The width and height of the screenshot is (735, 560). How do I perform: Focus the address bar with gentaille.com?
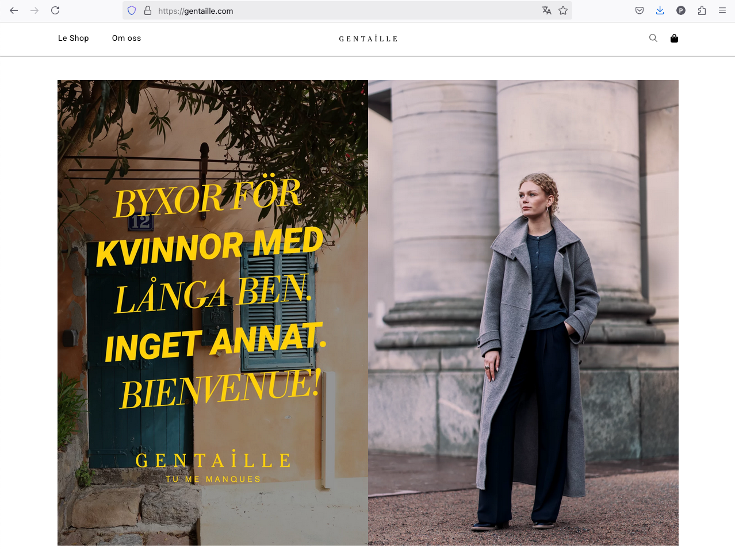pyautogui.click(x=347, y=10)
